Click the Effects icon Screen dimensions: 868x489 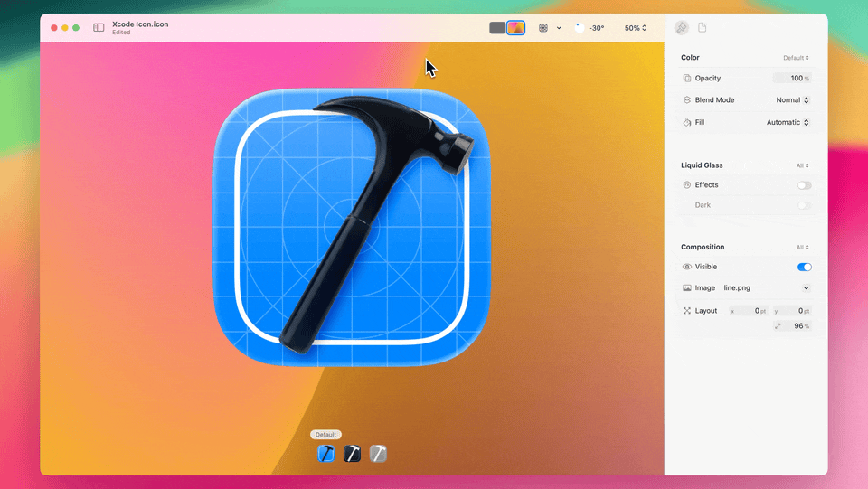click(687, 184)
